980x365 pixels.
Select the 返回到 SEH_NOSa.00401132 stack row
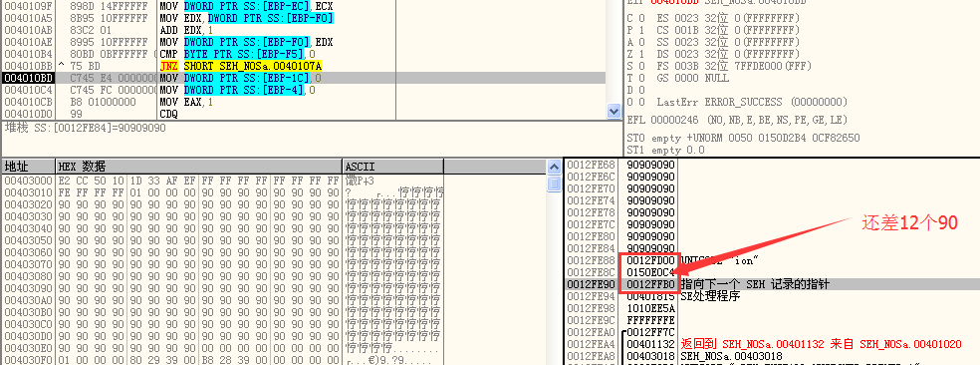tap(772, 344)
